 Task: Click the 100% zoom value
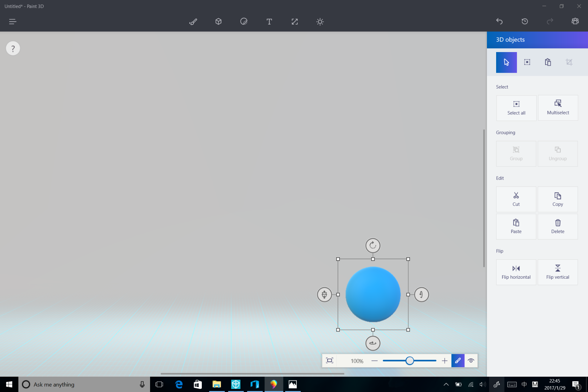point(357,361)
